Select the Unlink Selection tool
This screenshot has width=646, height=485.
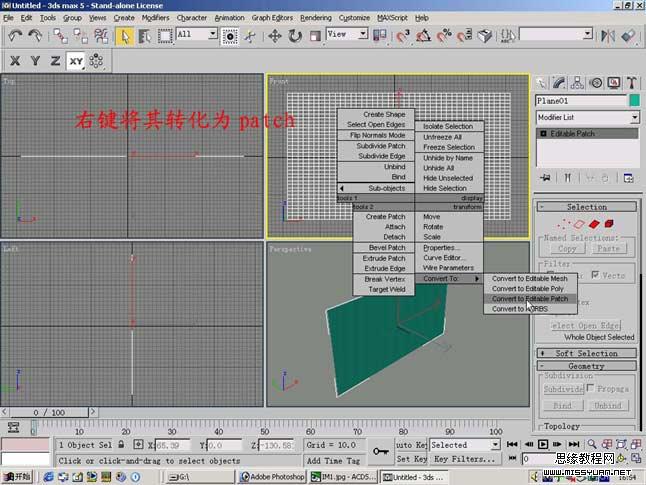pyautogui.click(x=80, y=36)
